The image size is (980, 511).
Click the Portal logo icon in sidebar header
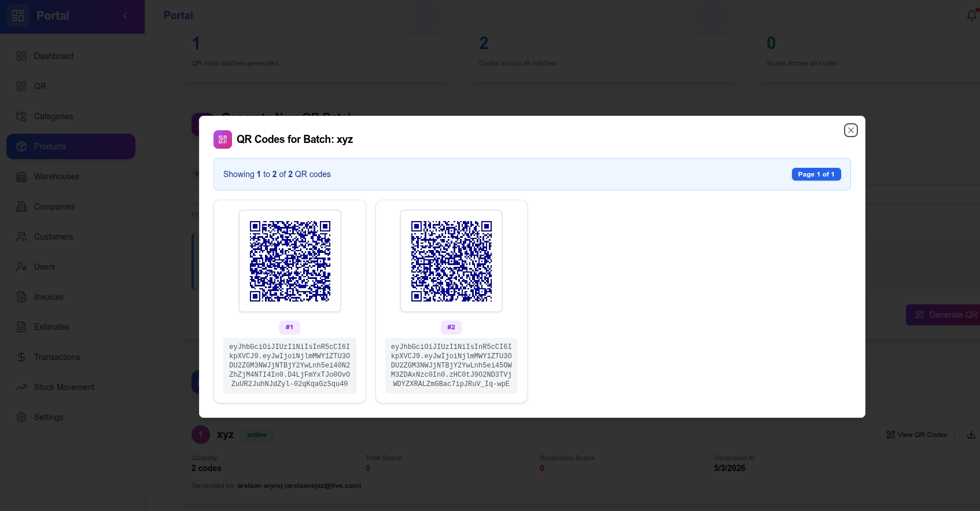point(18,16)
